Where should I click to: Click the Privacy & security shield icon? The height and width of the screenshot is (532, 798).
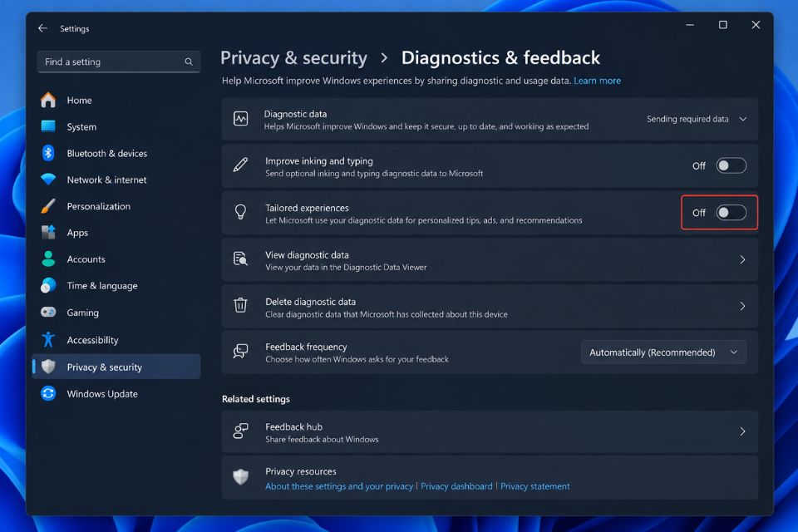[x=48, y=367]
